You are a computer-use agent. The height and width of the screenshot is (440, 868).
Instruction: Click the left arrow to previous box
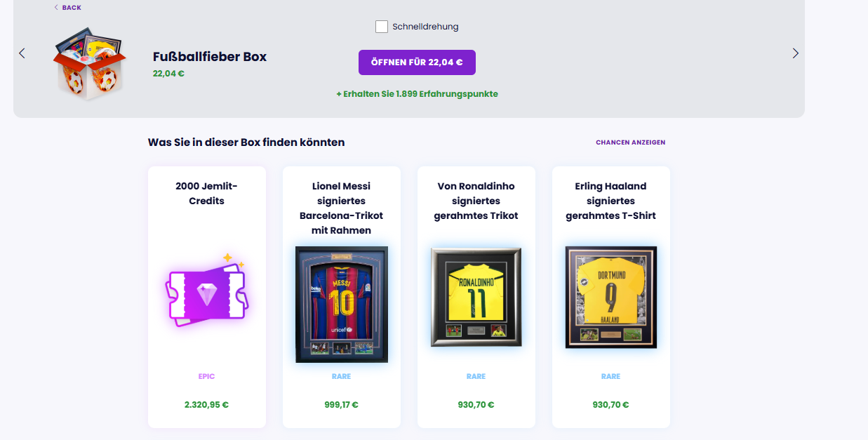tap(22, 53)
